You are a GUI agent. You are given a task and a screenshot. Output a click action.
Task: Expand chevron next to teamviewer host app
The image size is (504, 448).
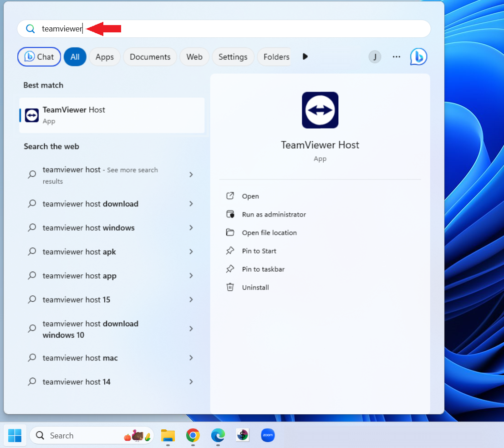pyautogui.click(x=191, y=275)
